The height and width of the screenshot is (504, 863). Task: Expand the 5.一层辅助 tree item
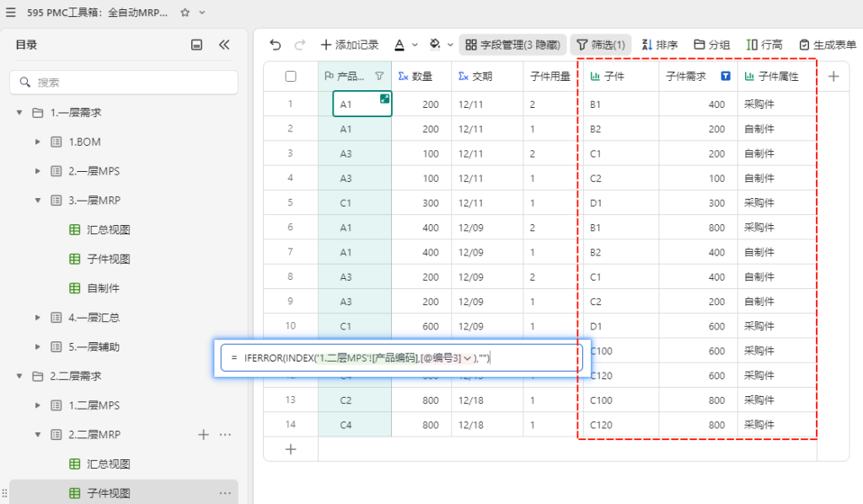pyautogui.click(x=37, y=346)
